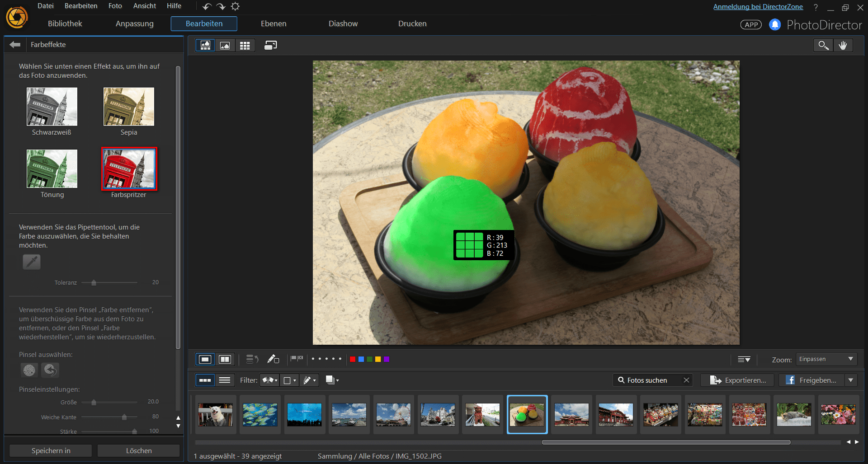Set the five-dot star rating
Viewport: 868px width, 464px height.
tap(326, 359)
